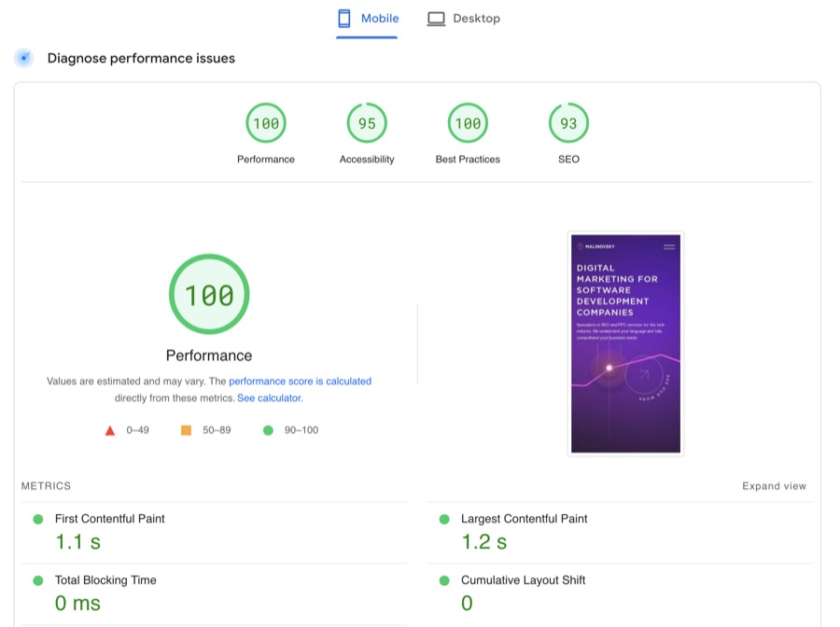Click the mobile phone icon
The image size is (840, 627).
click(344, 19)
